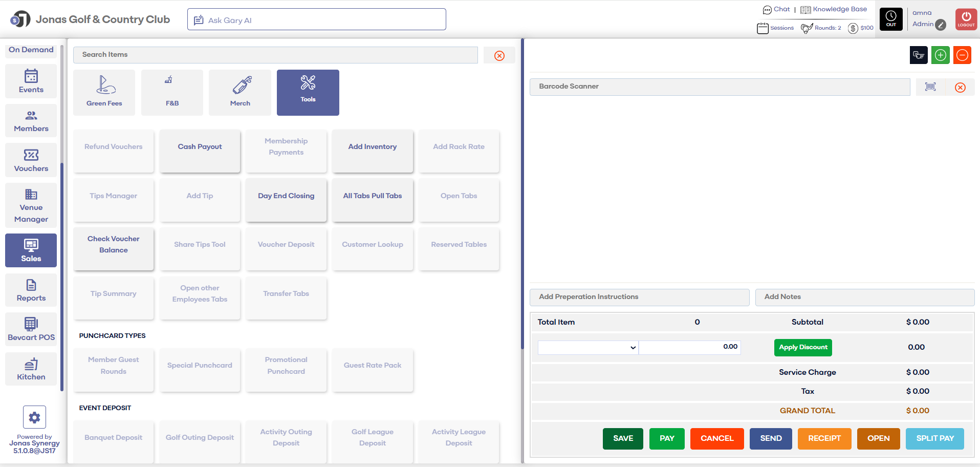Viewport: 980px width, 467px height.
Task: Click the SEND button
Action: 771,439
